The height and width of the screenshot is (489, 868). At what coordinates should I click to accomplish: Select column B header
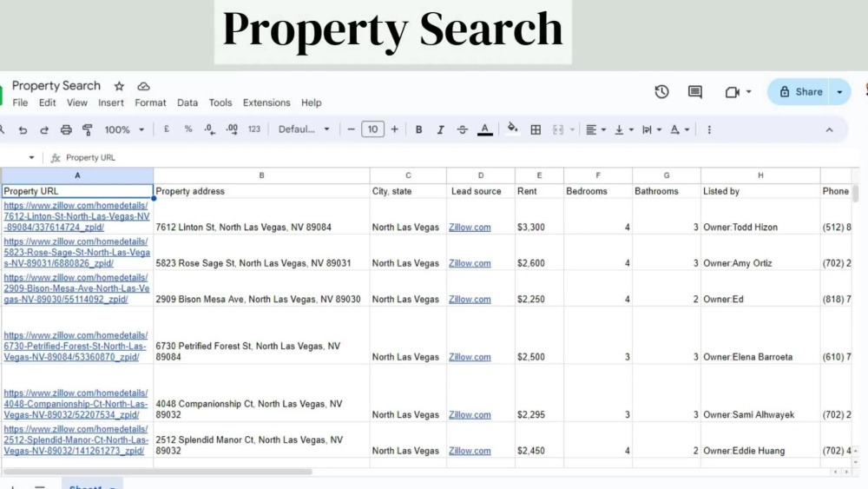(x=261, y=175)
